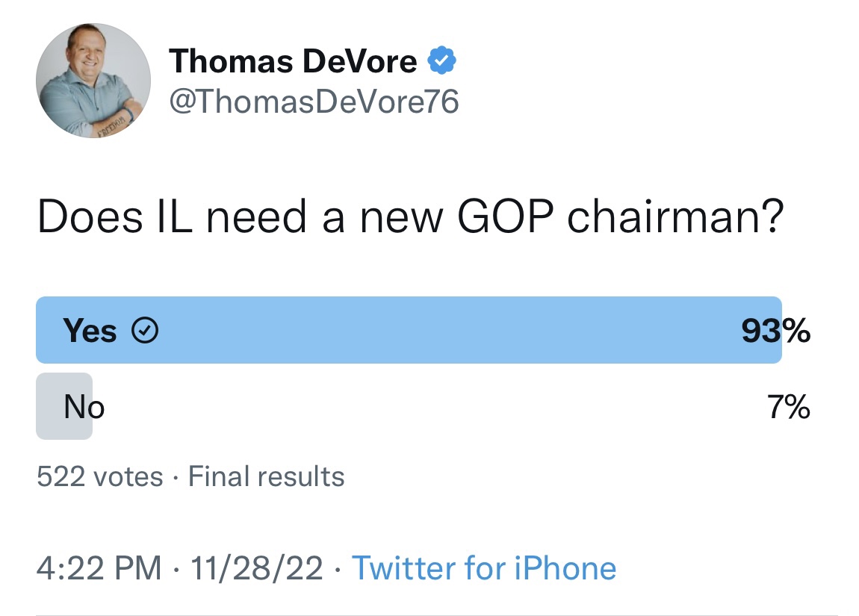The height and width of the screenshot is (616, 859).
Task: Click the word GOP in the tweet
Action: pyautogui.click(x=505, y=217)
